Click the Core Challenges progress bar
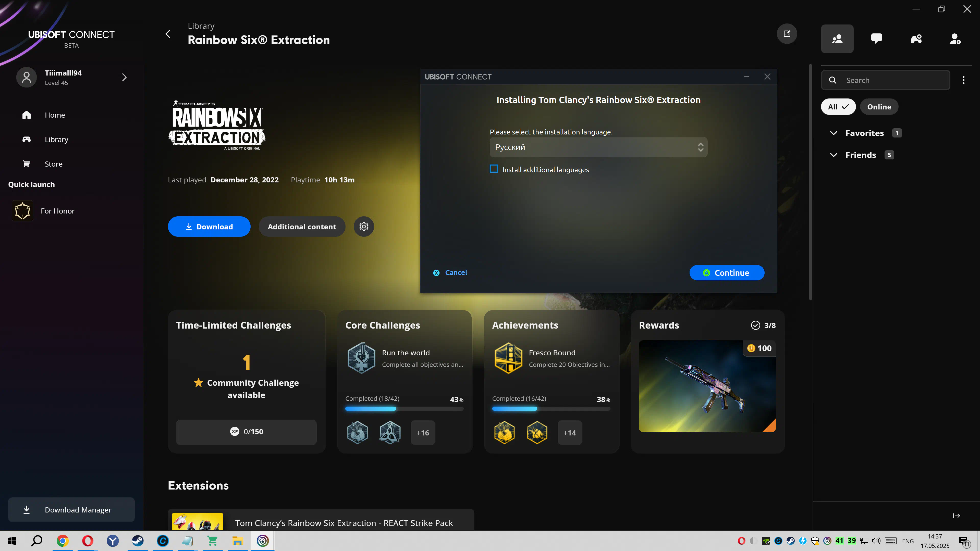The image size is (980, 551). click(404, 409)
